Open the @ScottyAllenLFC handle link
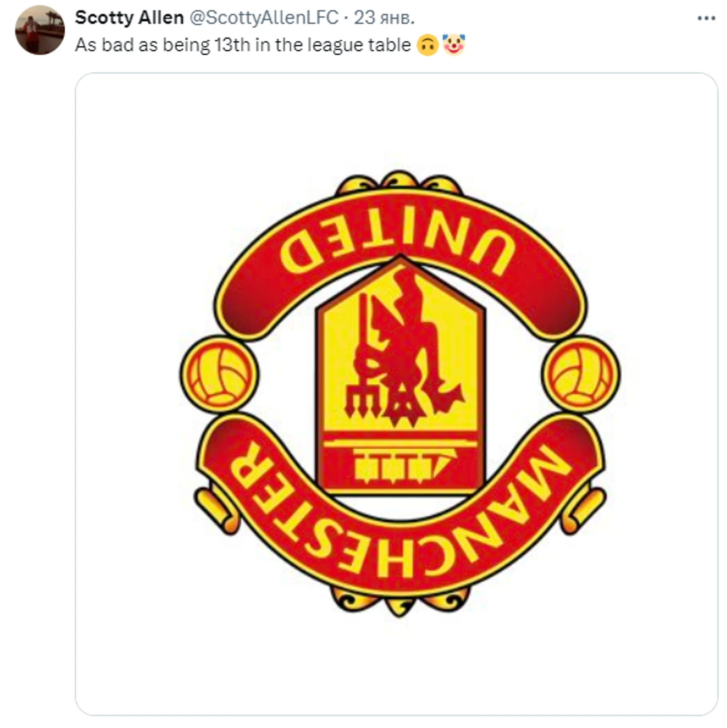 pyautogui.click(x=264, y=18)
